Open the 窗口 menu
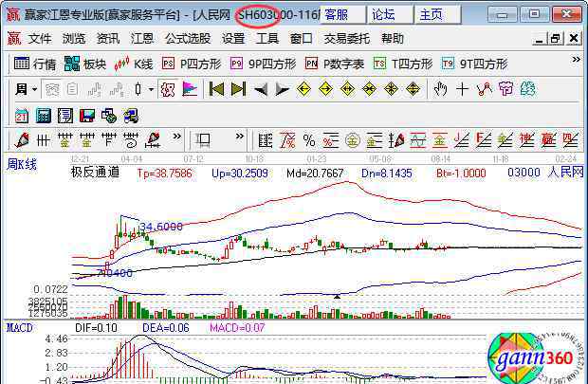Image resolution: width=588 pixels, height=384 pixels. click(302, 38)
